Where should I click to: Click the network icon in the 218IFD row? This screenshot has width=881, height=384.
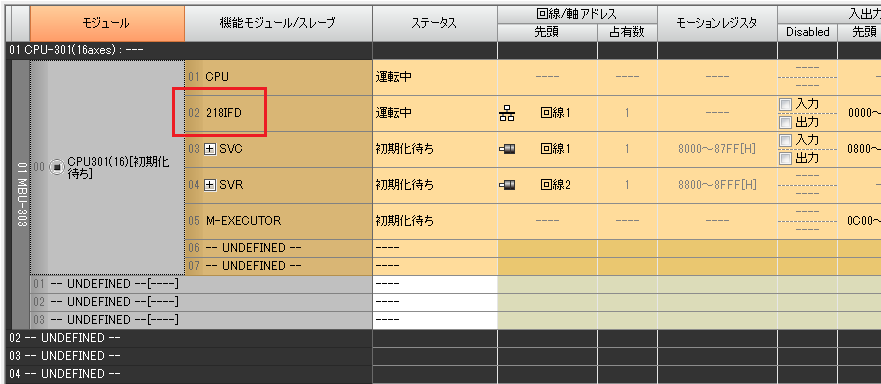point(506,114)
